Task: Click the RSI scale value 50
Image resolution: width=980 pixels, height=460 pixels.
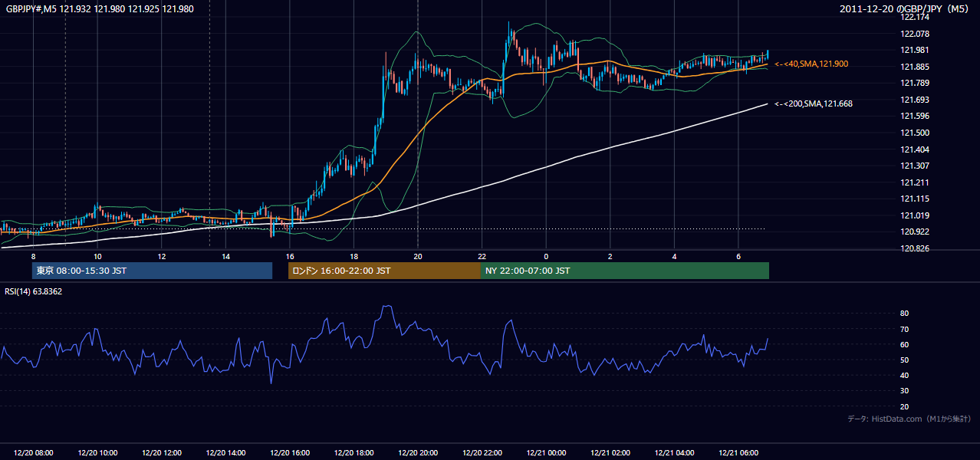Action: (x=904, y=360)
